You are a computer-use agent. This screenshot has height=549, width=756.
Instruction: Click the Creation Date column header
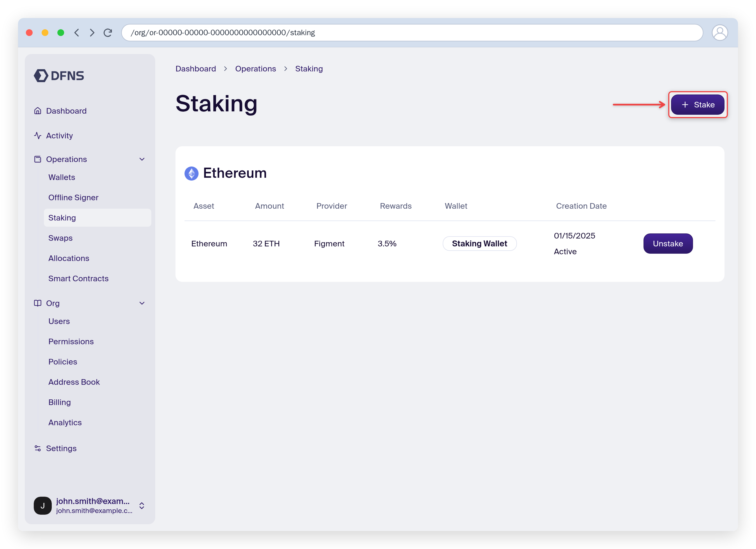pyautogui.click(x=581, y=206)
